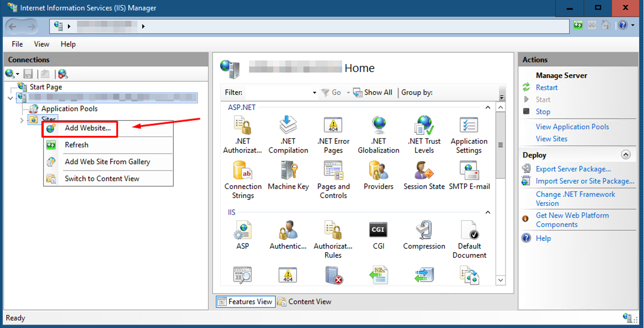Click inside the Filter text field
Screen dimensions: 644x328
(x=278, y=92)
